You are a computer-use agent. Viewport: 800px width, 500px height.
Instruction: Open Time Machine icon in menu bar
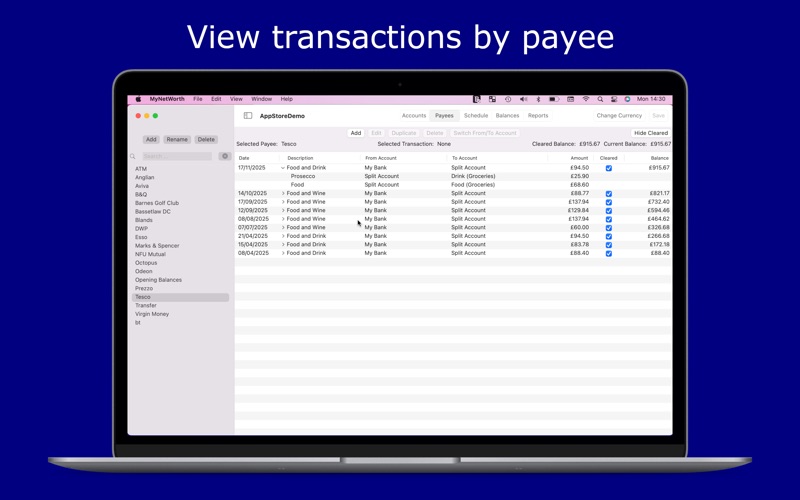(x=508, y=99)
